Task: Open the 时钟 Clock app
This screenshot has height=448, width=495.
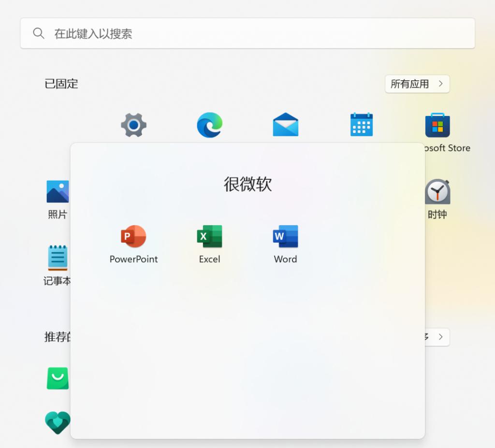Action: pos(437,192)
